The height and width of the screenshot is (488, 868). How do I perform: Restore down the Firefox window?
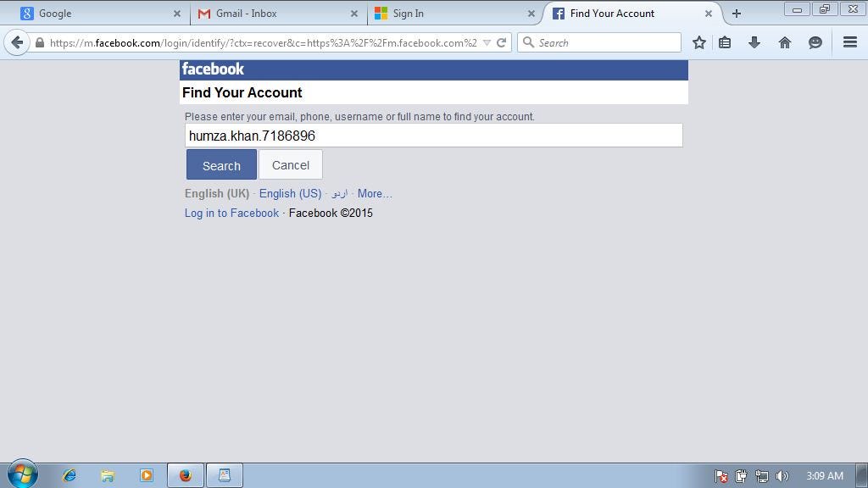[x=825, y=9]
